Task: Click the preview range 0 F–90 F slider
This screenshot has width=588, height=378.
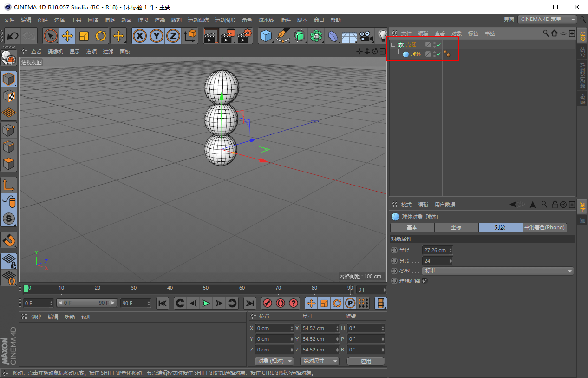Action: [x=86, y=303]
